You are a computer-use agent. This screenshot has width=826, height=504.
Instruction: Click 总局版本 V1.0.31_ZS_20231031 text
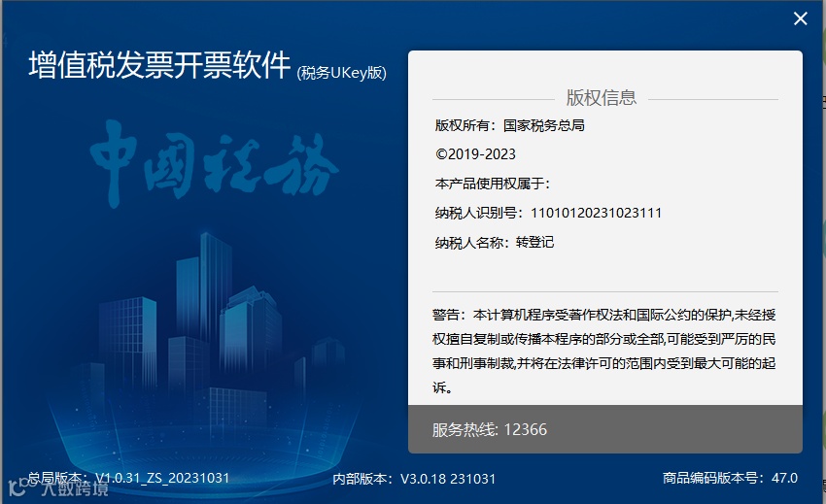click(x=128, y=478)
